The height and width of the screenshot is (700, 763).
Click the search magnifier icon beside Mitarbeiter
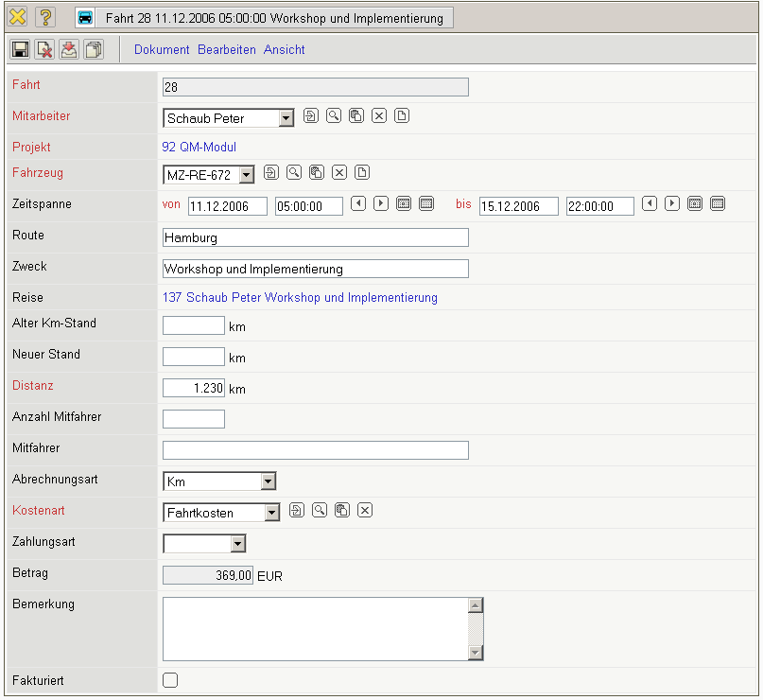pyautogui.click(x=334, y=116)
